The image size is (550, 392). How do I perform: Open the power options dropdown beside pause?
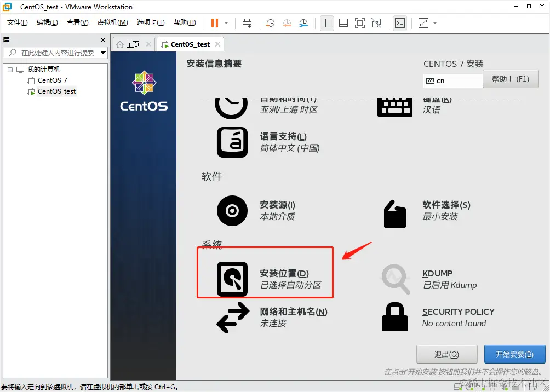point(226,23)
